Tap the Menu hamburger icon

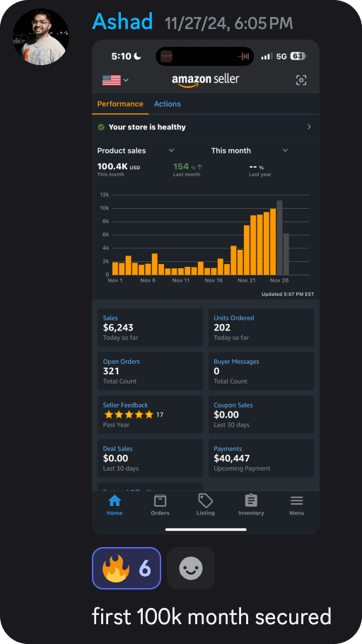pyautogui.click(x=297, y=500)
